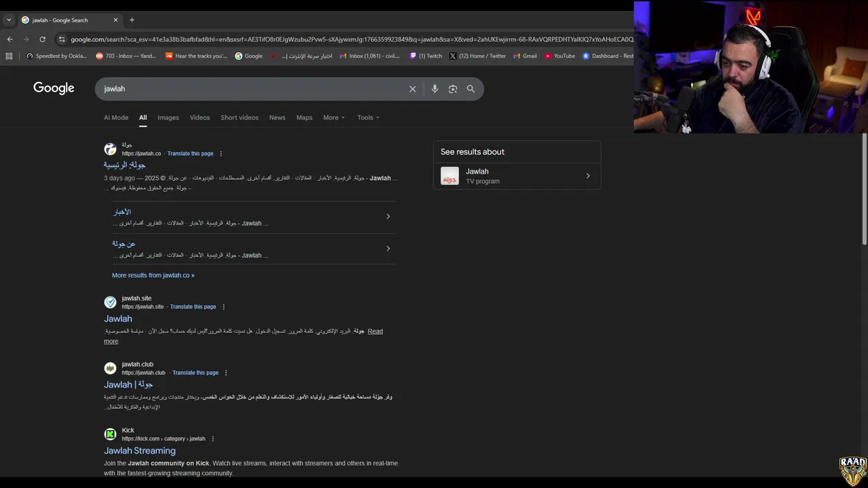Translate the jawlah.site result page
The width and height of the screenshot is (868, 488).
coord(193,307)
